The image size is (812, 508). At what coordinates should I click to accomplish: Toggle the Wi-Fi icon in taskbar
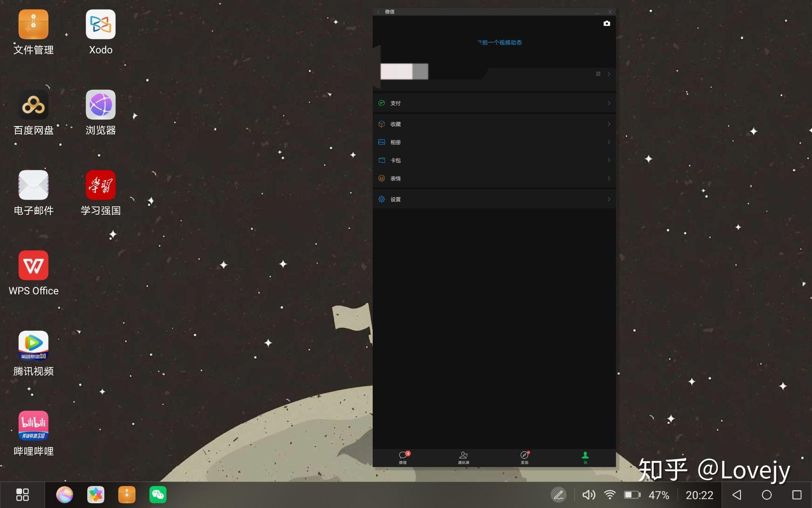(x=609, y=495)
